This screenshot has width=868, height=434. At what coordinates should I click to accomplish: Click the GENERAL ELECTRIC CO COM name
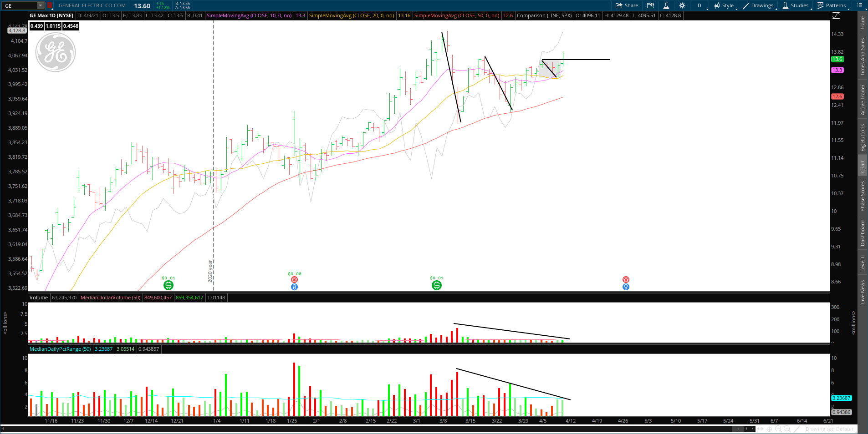click(x=92, y=5)
